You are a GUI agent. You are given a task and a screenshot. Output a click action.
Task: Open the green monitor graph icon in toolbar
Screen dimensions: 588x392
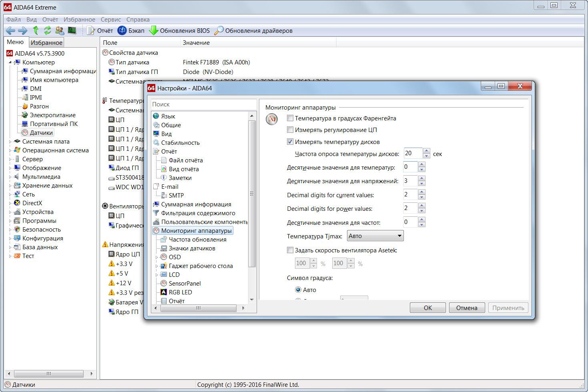coord(72,30)
